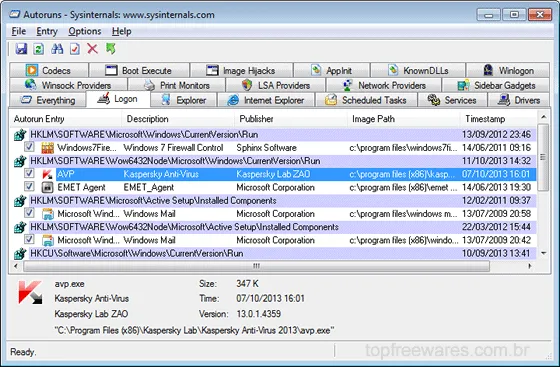Switch to the Codecs tab

(49, 70)
